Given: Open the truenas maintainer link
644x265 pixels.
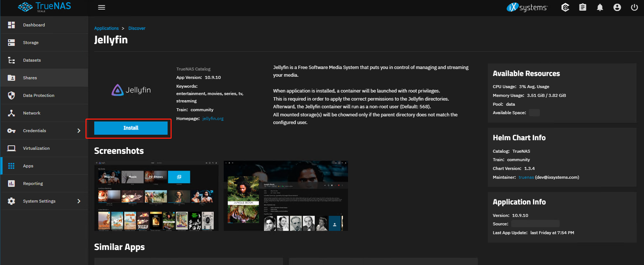Looking at the screenshot, I should 526,177.
